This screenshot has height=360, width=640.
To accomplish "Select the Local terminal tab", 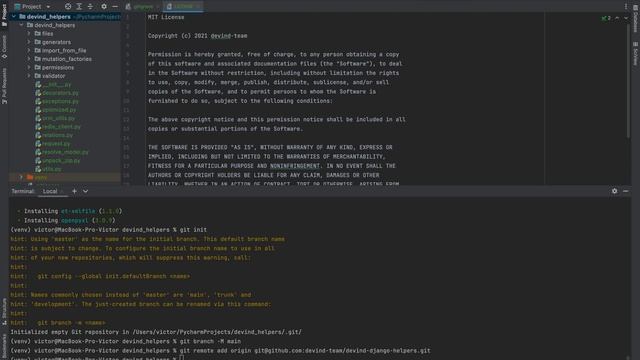I will [x=50, y=191].
